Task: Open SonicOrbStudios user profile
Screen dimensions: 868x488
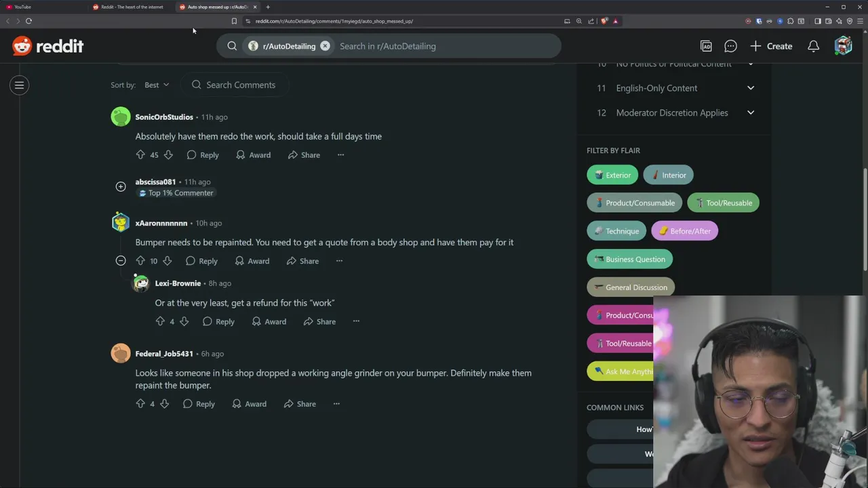Action: coord(164,117)
